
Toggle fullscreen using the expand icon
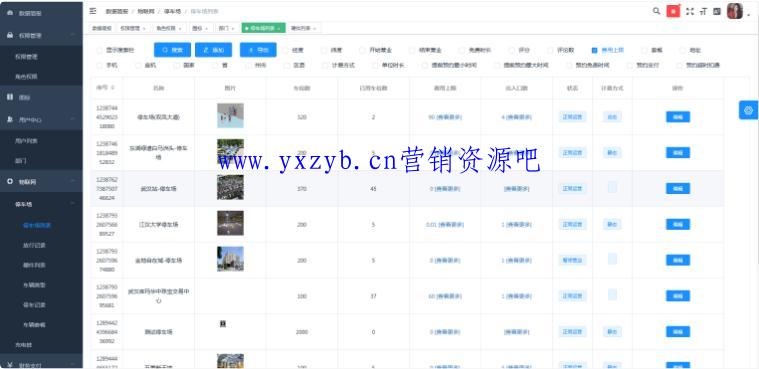(690, 11)
